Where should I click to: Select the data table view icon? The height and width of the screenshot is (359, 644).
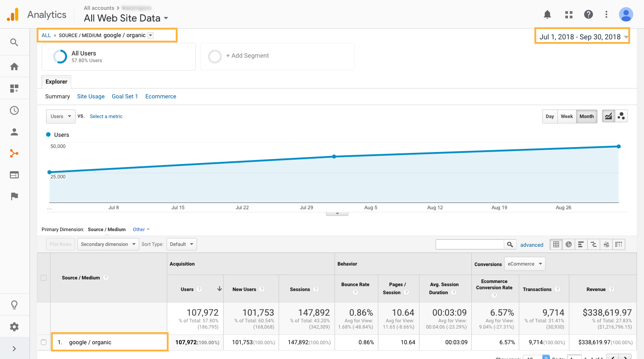[x=556, y=245]
